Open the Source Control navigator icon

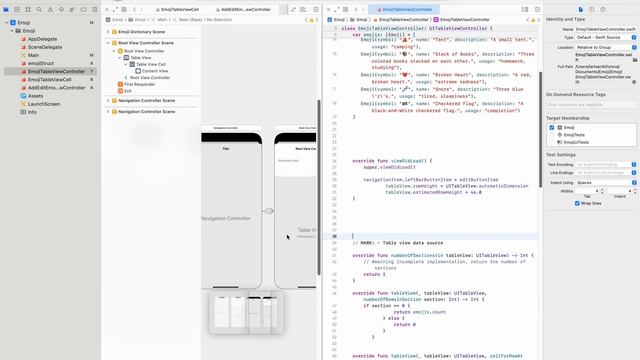pos(17,9)
